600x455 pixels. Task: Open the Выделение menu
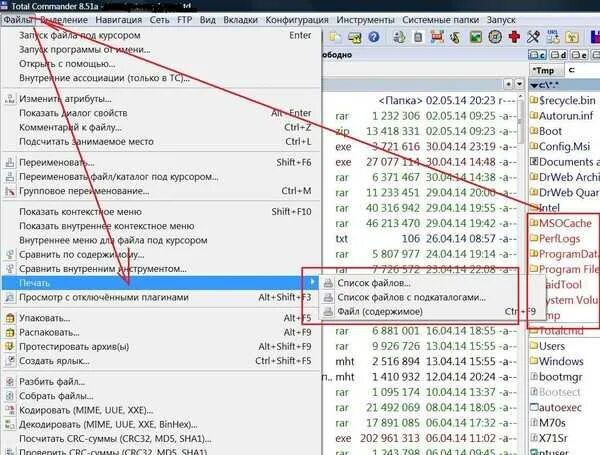(x=64, y=20)
